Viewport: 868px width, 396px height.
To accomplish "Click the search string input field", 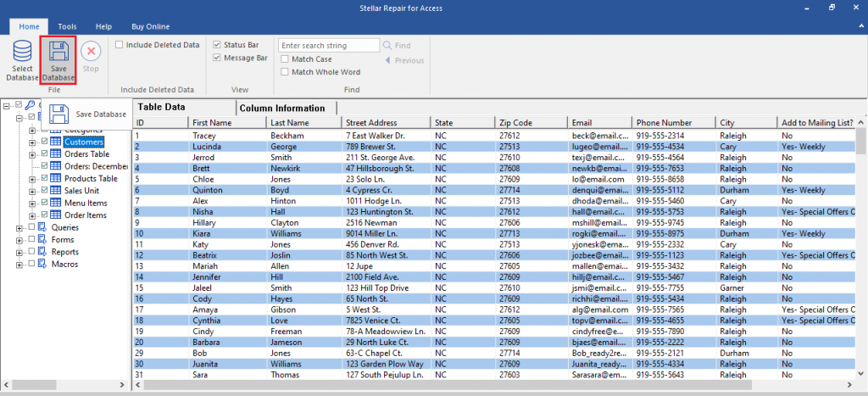I will coord(329,45).
